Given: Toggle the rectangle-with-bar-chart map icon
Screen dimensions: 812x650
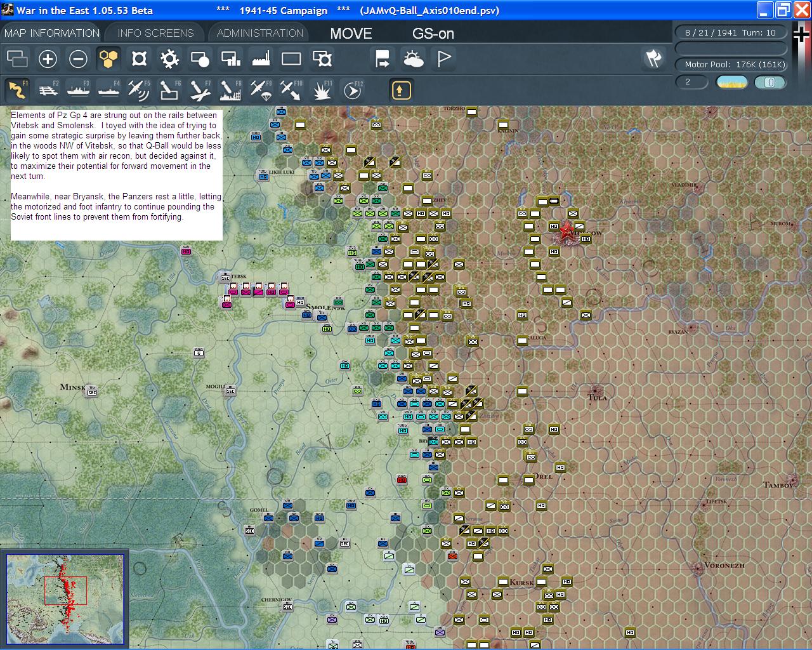Looking at the screenshot, I should (230, 59).
